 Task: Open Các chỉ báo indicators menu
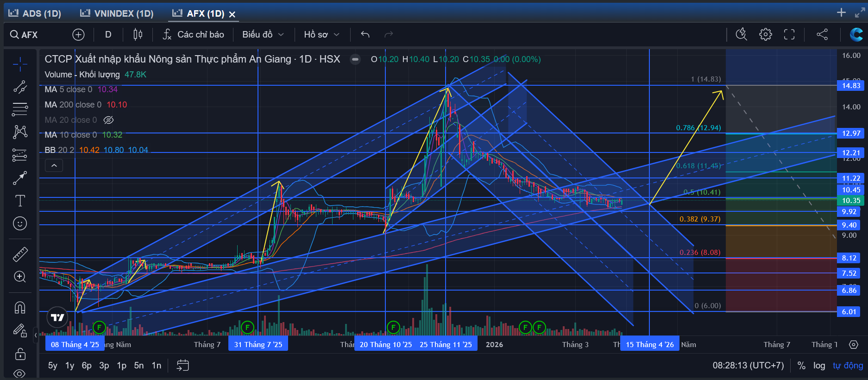pyautogui.click(x=193, y=34)
